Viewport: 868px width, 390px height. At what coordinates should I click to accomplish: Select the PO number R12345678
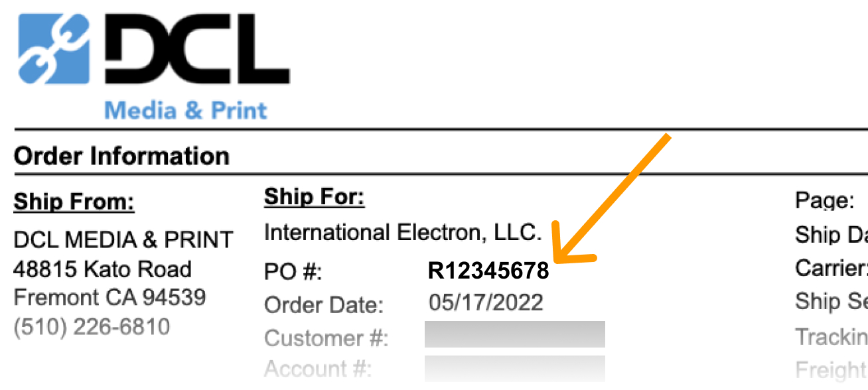[488, 271]
